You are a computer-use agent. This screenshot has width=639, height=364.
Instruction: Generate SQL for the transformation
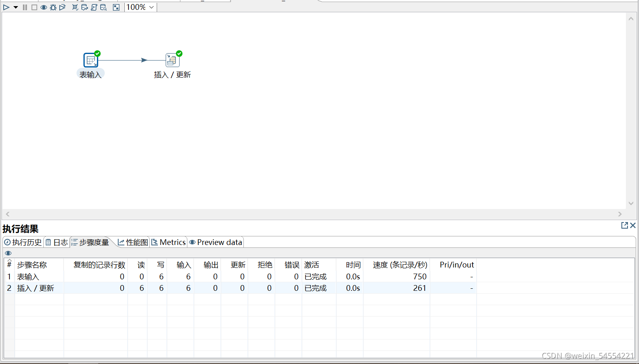click(x=94, y=7)
